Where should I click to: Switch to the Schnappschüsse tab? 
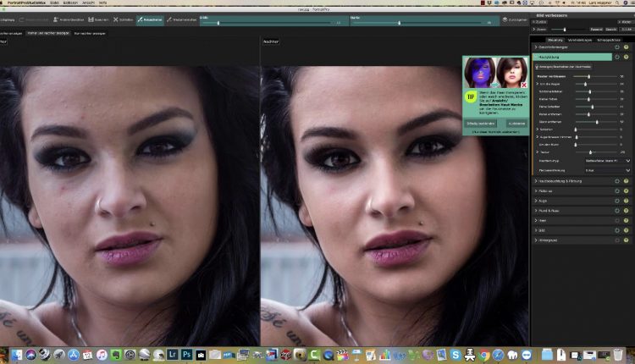pos(609,40)
